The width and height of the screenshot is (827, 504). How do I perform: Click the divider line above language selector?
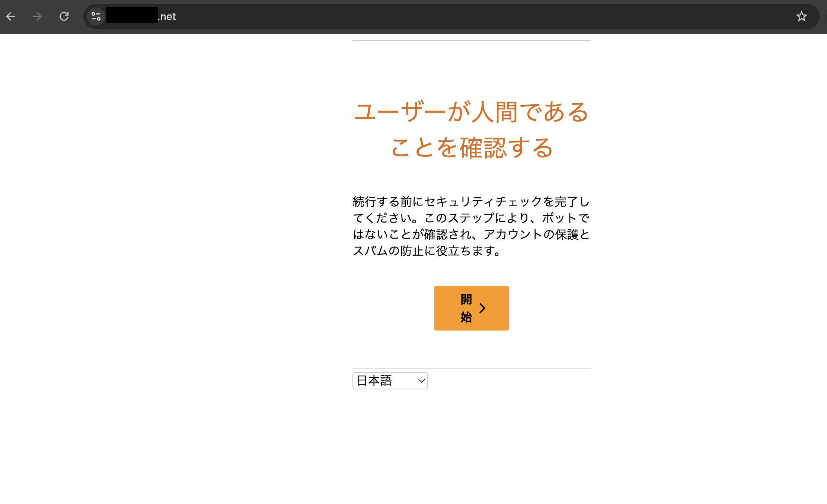471,368
